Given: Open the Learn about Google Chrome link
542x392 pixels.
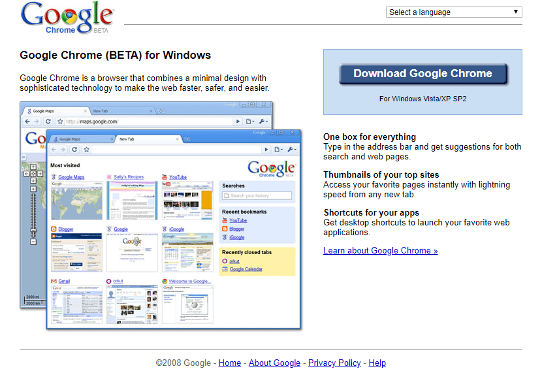Looking at the screenshot, I should tap(380, 250).
